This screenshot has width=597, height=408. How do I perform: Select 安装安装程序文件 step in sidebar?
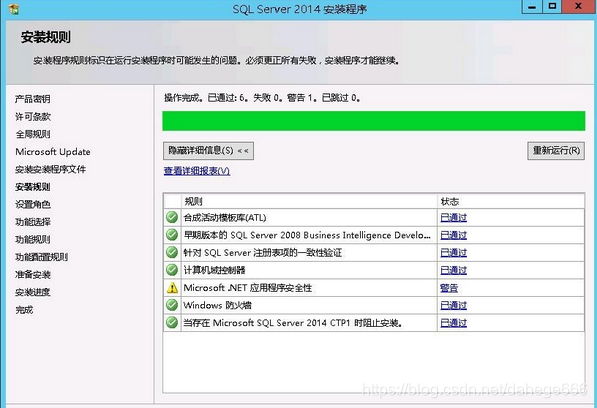click(x=51, y=169)
